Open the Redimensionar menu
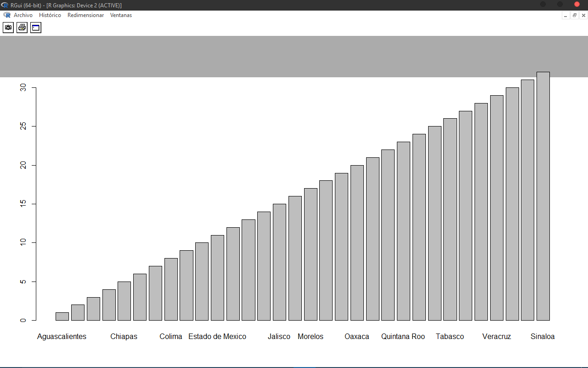 85,15
